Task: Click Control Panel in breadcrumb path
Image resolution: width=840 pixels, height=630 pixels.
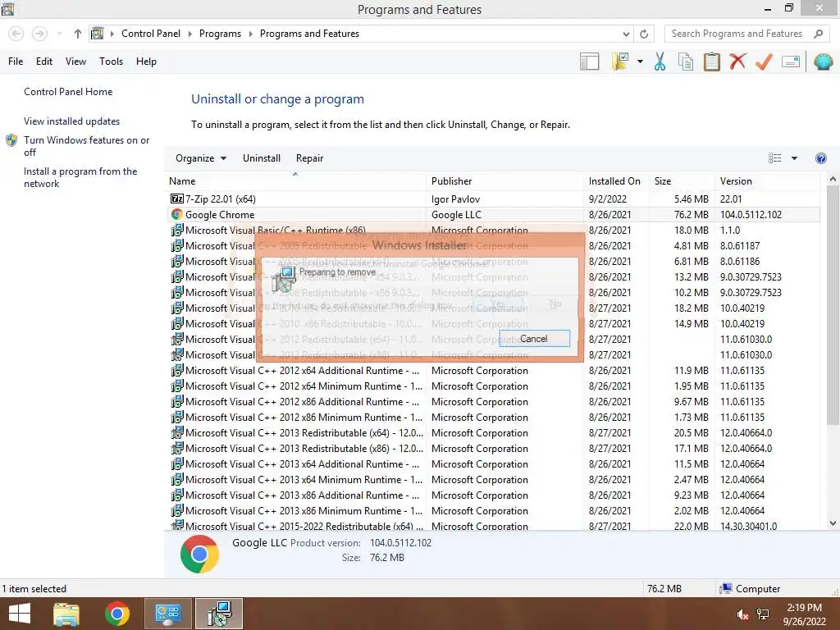Action: (x=151, y=34)
